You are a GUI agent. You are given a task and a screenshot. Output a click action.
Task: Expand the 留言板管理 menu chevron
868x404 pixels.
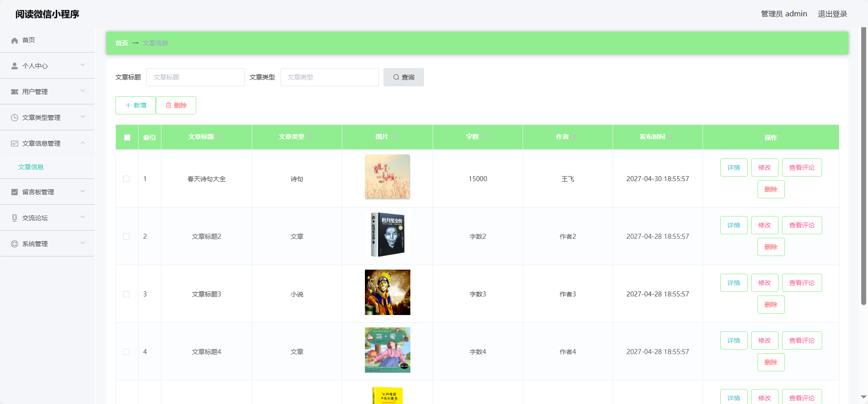tap(83, 191)
